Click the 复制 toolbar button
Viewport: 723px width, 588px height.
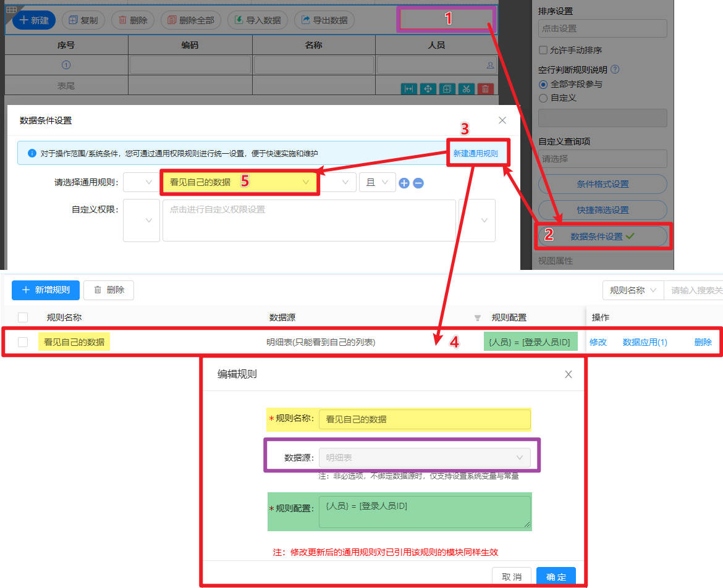(83, 20)
